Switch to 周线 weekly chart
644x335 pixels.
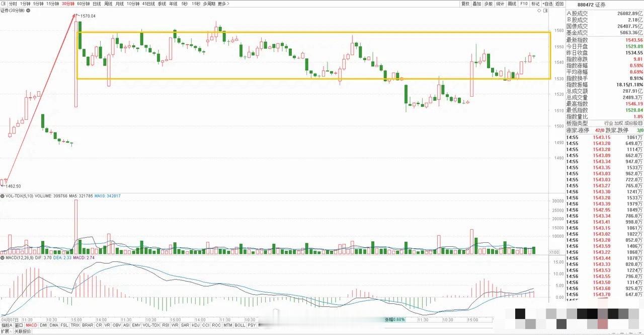(x=108, y=4)
